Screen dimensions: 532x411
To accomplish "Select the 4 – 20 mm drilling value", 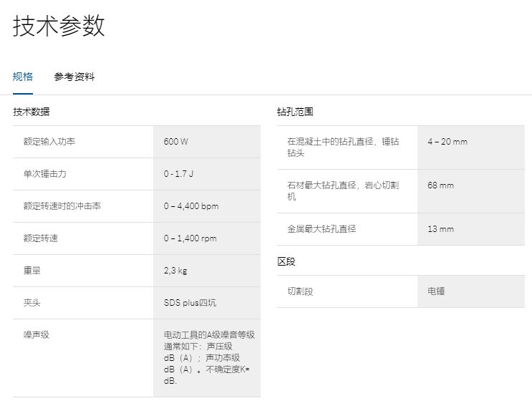I will 447,142.
